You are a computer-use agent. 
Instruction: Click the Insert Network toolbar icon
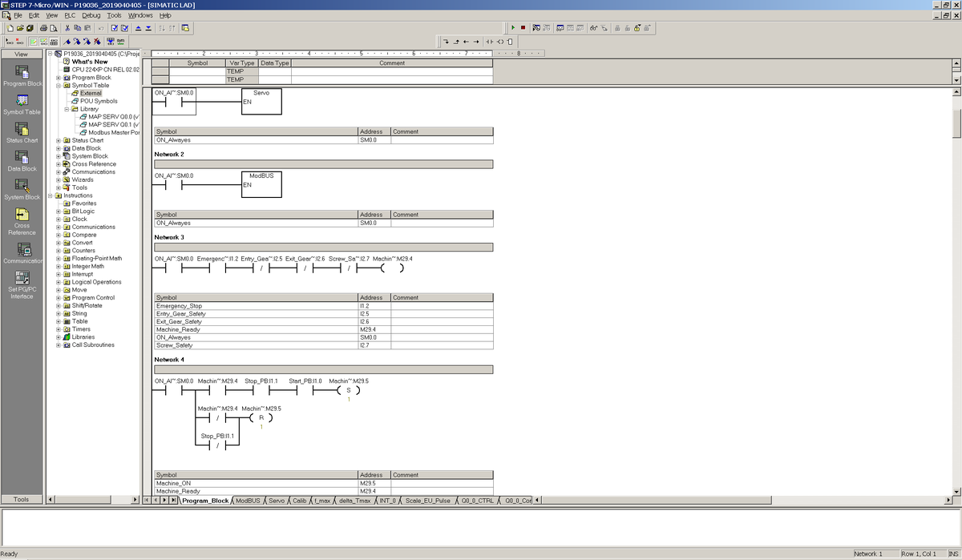(10, 41)
